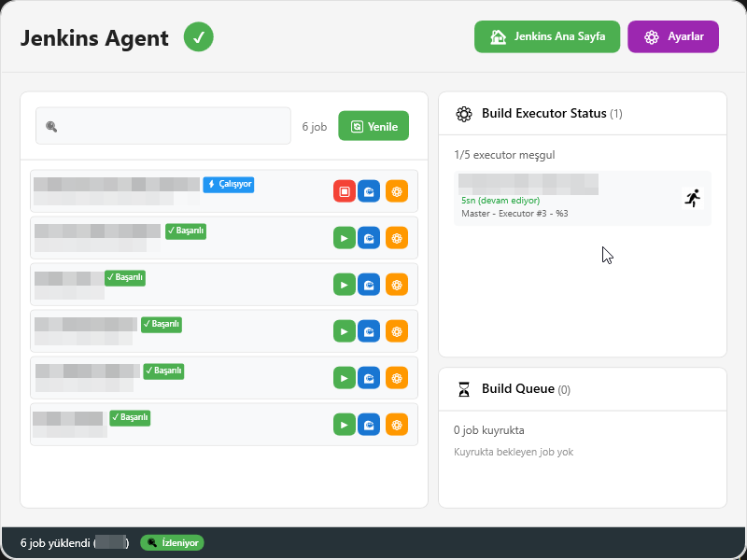
Task: Open the orange gear in the third job row
Action: coord(397,285)
